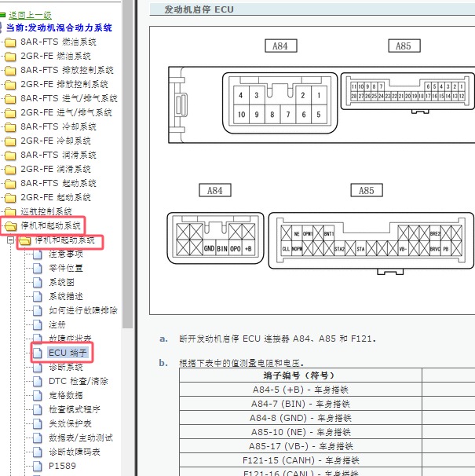Open the 2GR-FE 进气/排气系统 folder
Screen dimensions: 475x476
66,112
